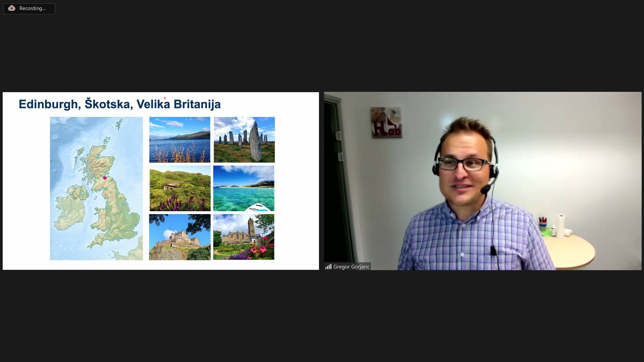The width and height of the screenshot is (644, 362).
Task: Open the turquoise sea beach photo
Action: point(244,188)
